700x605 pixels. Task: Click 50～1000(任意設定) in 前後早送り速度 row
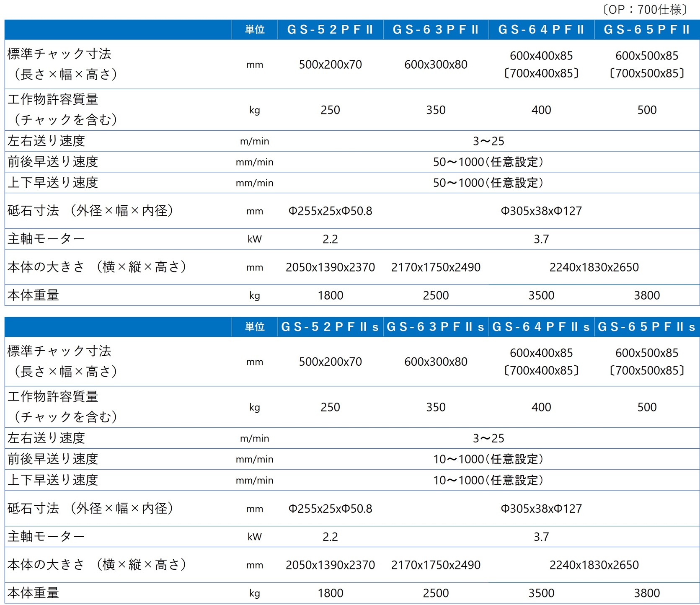tap(488, 162)
